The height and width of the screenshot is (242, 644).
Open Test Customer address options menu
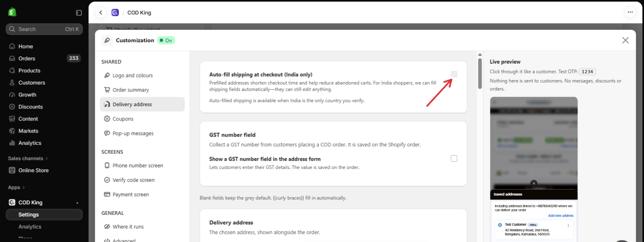tap(568, 225)
